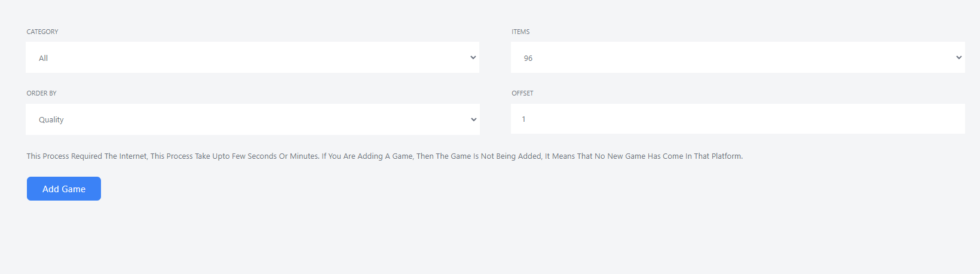Click the "No New Game Has Come" text
The height and width of the screenshot is (274, 980).
point(639,156)
